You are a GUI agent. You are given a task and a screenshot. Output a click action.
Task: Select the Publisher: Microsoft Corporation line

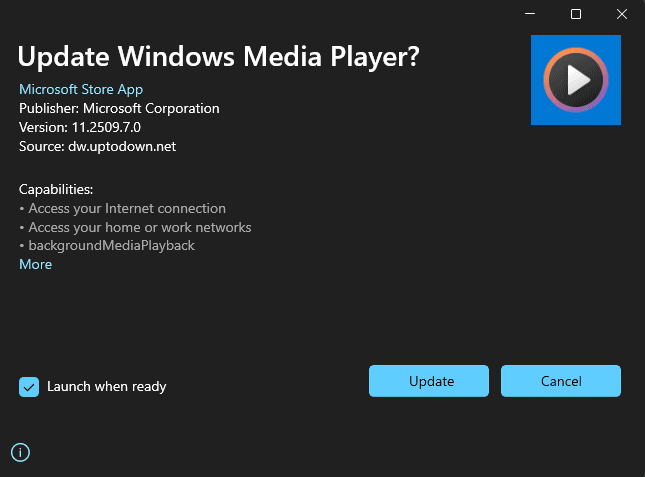(x=119, y=108)
